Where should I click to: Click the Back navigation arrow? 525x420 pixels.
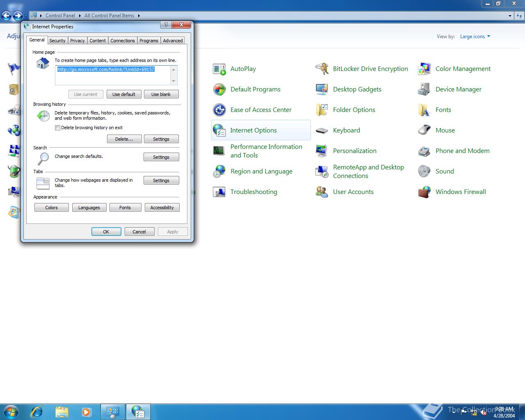coord(6,16)
